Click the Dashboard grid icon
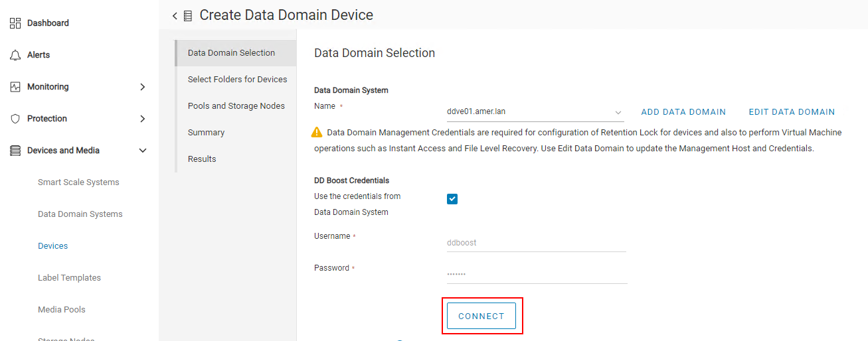The height and width of the screenshot is (341, 868). (x=15, y=23)
